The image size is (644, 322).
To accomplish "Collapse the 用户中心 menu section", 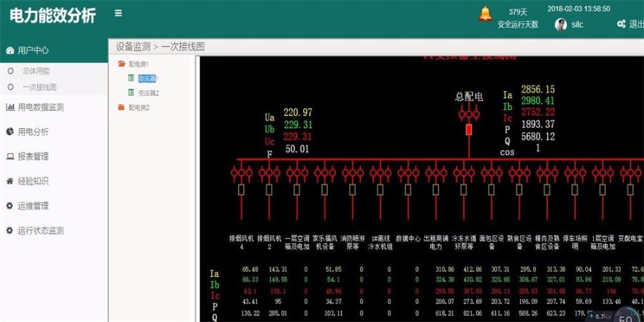I will tap(33, 50).
